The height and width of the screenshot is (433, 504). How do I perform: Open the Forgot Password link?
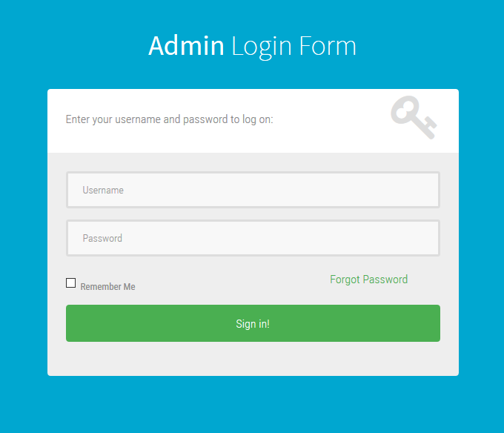click(x=368, y=280)
